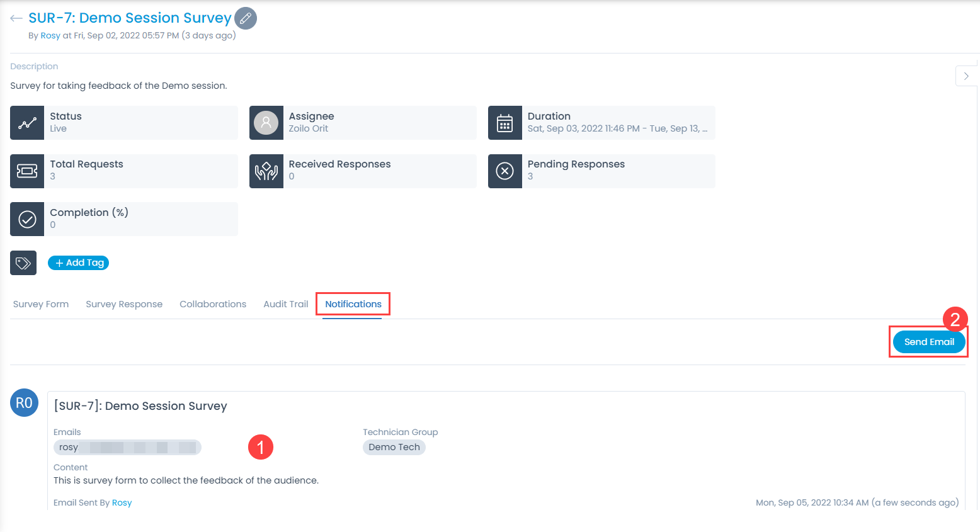Switch to the Survey Response tab
The height and width of the screenshot is (532, 980).
(124, 304)
